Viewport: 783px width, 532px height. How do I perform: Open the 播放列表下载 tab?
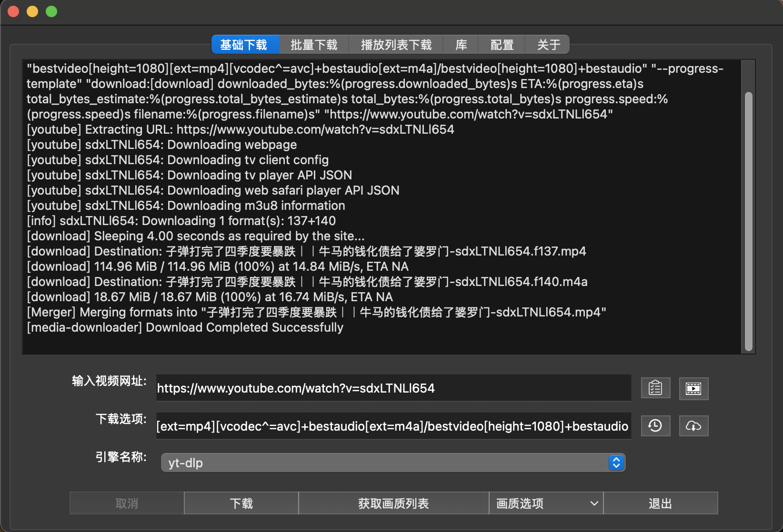click(396, 45)
